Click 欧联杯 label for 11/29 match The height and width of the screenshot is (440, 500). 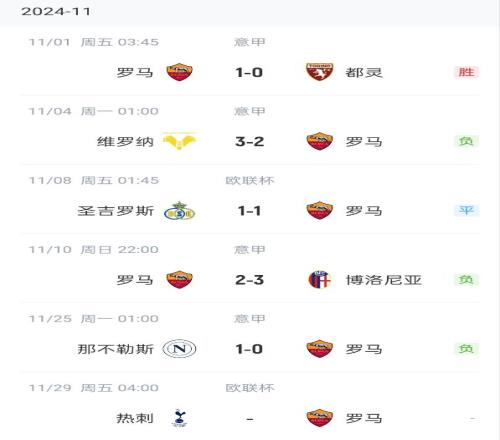[250, 388]
